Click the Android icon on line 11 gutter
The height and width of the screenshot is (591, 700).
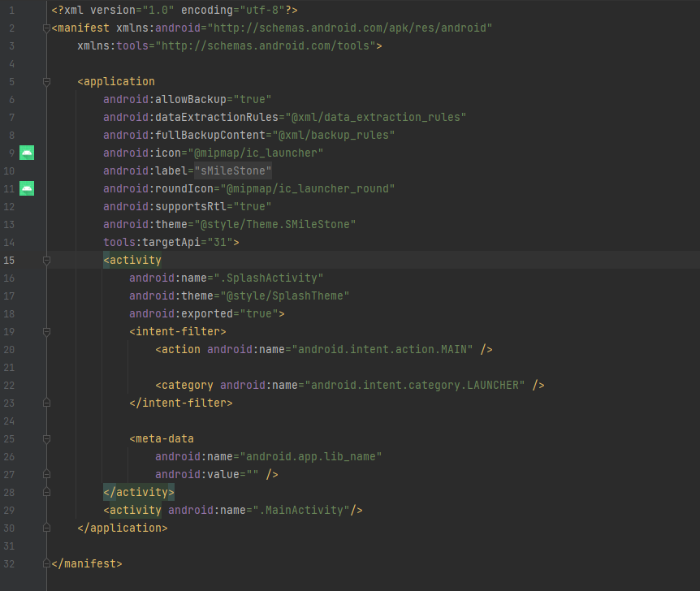pos(27,188)
